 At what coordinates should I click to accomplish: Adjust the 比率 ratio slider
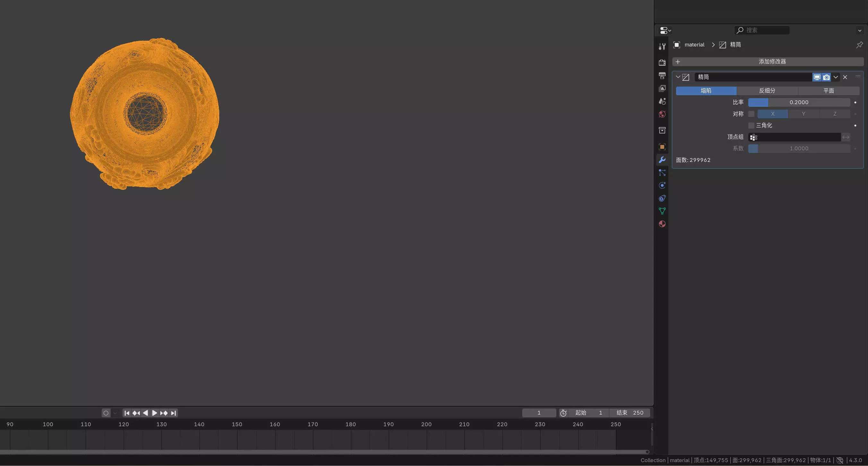pyautogui.click(x=799, y=102)
